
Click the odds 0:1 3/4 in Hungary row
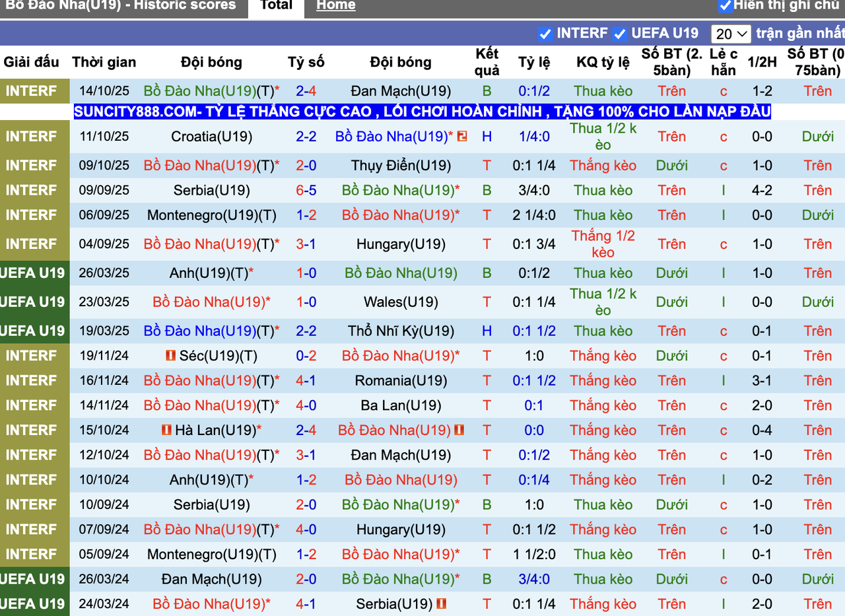[x=534, y=244]
